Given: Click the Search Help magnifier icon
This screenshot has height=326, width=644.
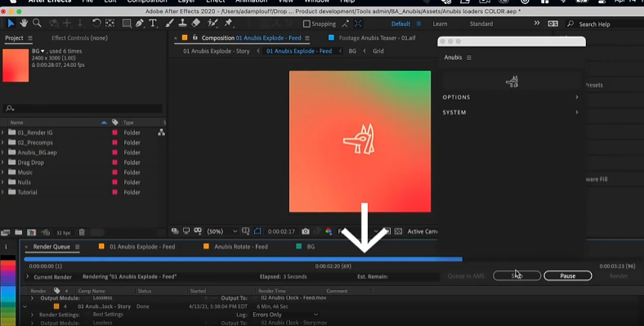Looking at the screenshot, I should pos(570,24).
